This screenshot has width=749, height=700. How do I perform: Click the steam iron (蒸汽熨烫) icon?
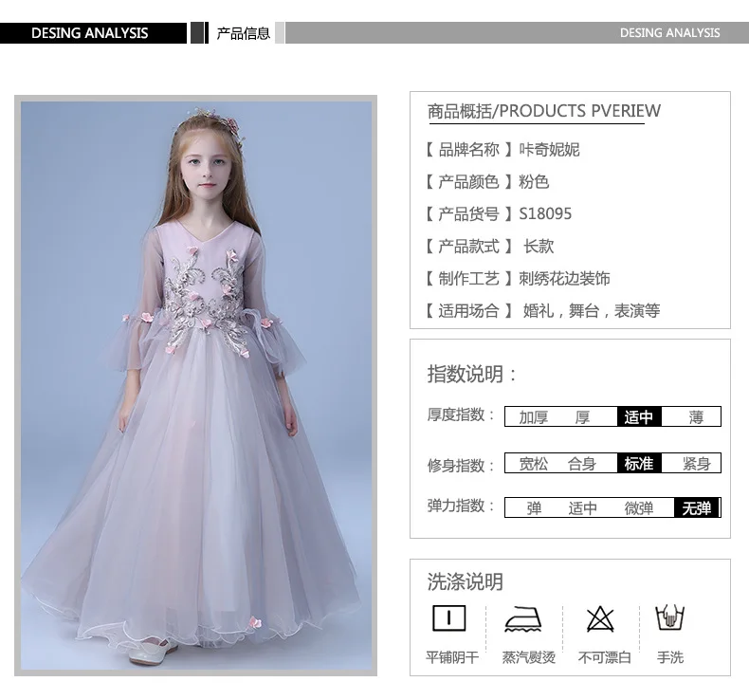pos(523,619)
